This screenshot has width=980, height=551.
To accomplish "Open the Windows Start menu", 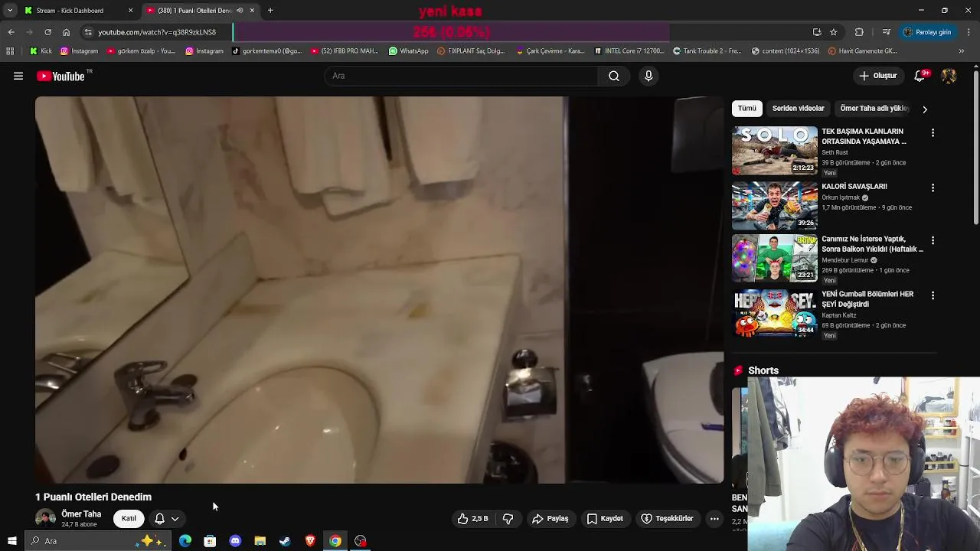I will (x=11, y=541).
